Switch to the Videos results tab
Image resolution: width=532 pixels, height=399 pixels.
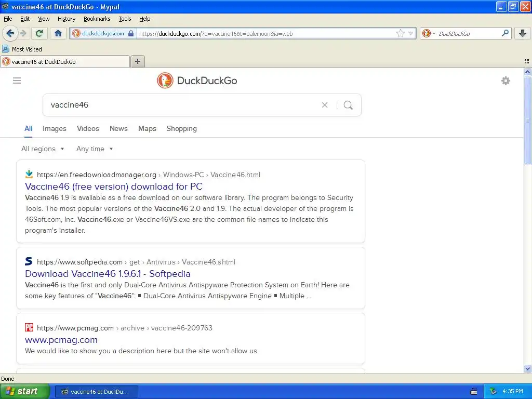88,129
